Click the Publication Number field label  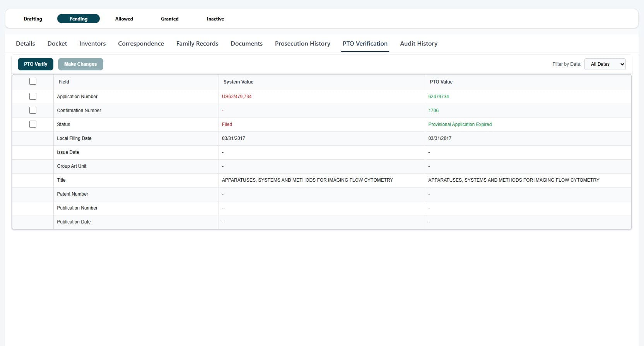click(x=77, y=208)
